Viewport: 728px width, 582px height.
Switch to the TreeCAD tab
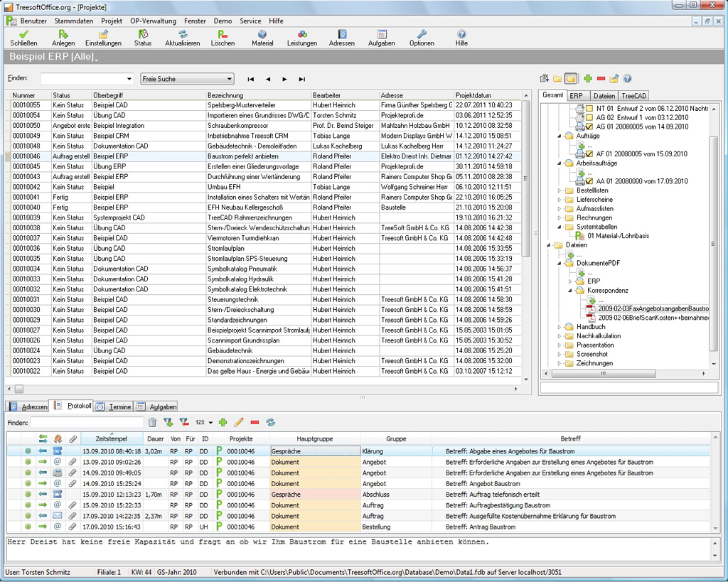pyautogui.click(x=633, y=96)
